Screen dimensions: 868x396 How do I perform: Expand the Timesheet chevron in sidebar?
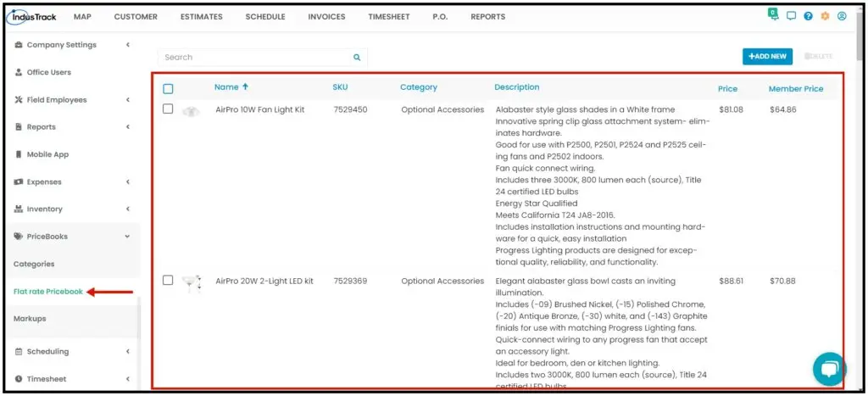(x=128, y=379)
